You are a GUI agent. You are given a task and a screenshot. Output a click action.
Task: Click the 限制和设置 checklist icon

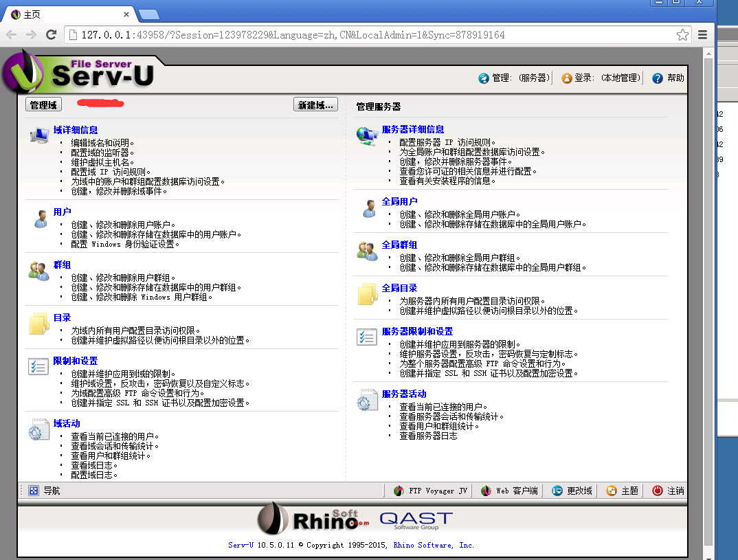pyautogui.click(x=38, y=367)
